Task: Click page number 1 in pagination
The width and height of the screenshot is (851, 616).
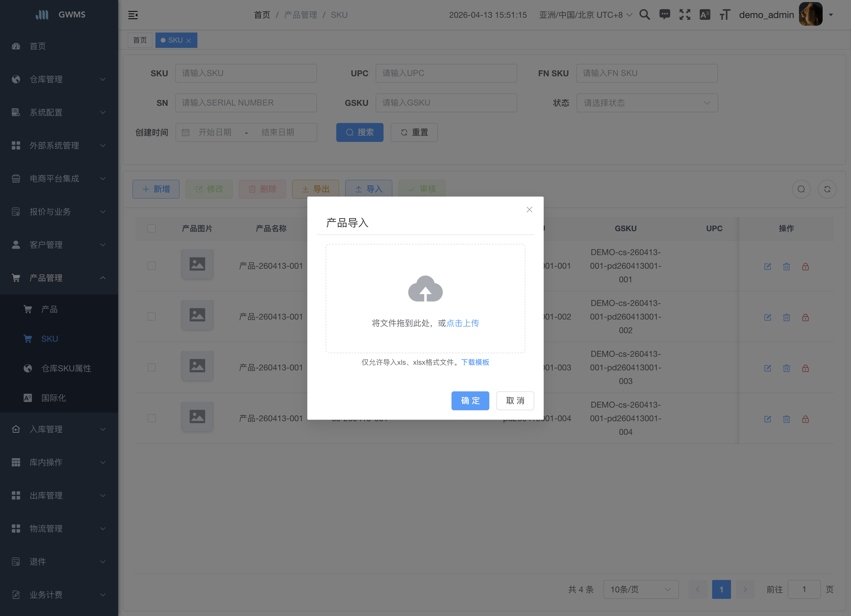Action: [x=721, y=589]
